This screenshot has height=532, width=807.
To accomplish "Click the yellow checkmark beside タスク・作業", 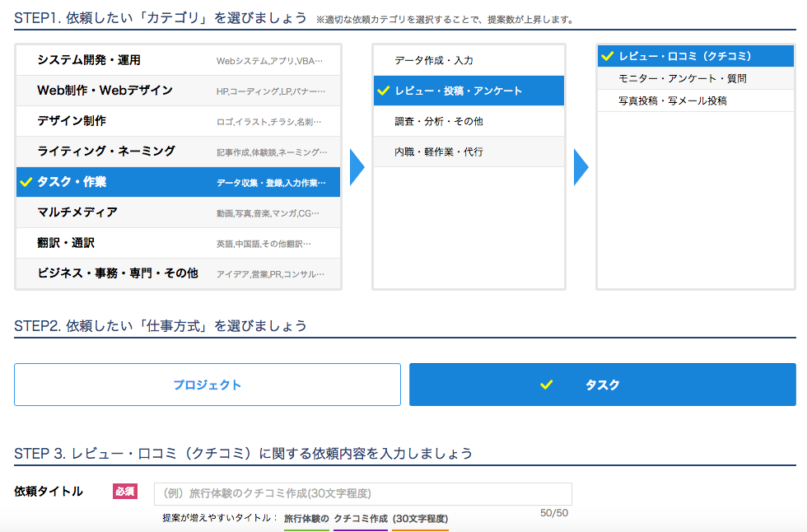I will point(26,182).
